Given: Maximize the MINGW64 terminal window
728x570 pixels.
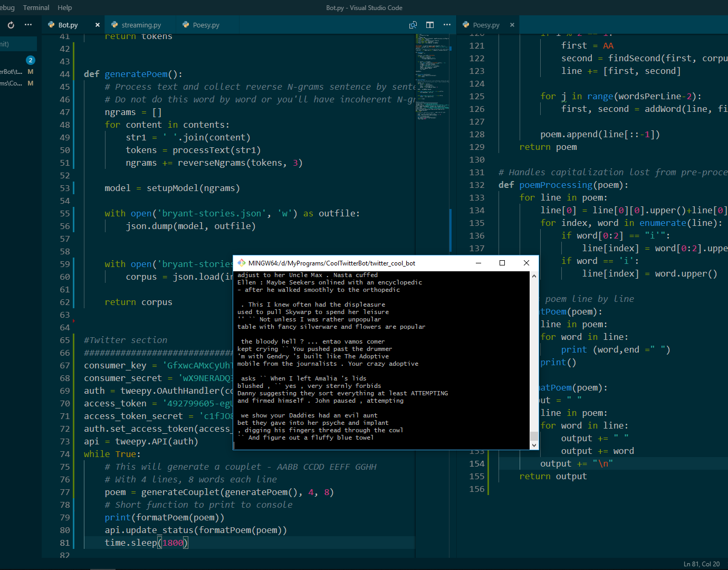Looking at the screenshot, I should [502, 263].
